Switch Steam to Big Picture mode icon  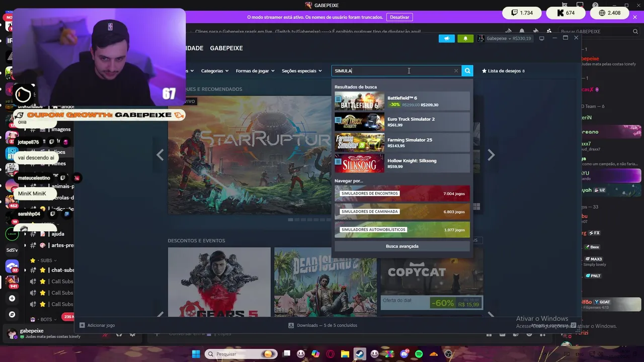(542, 38)
